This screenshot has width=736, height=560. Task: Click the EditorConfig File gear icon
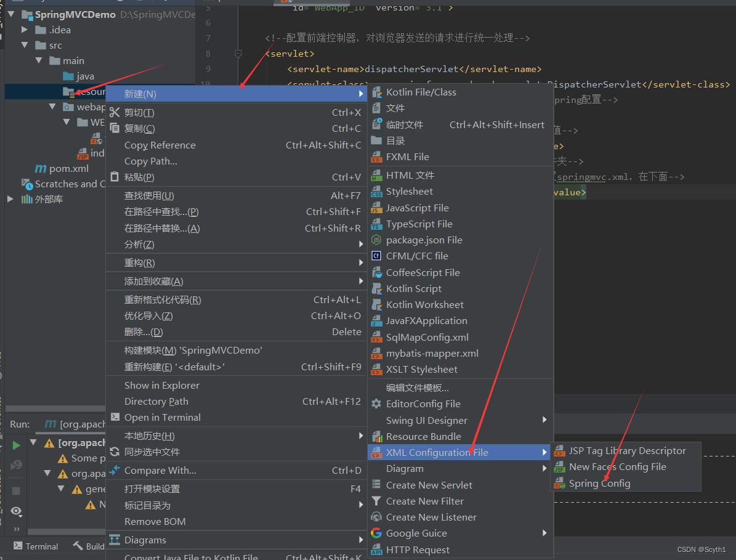[x=376, y=404]
